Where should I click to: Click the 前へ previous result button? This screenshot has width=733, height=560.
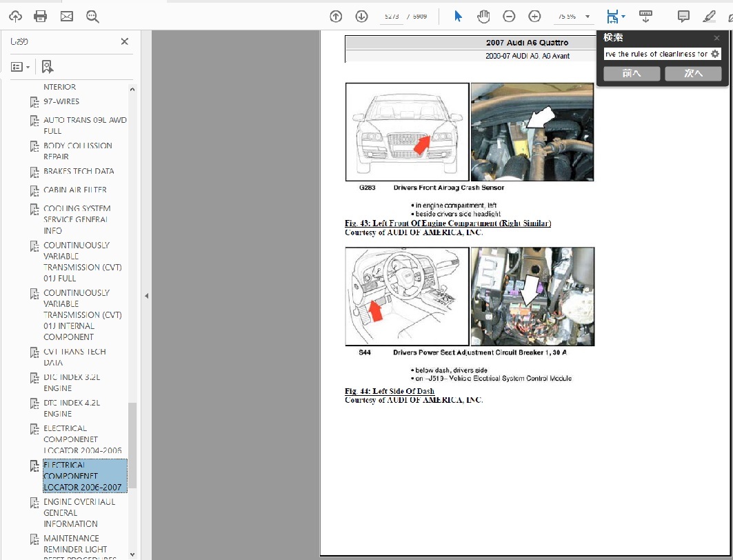632,73
